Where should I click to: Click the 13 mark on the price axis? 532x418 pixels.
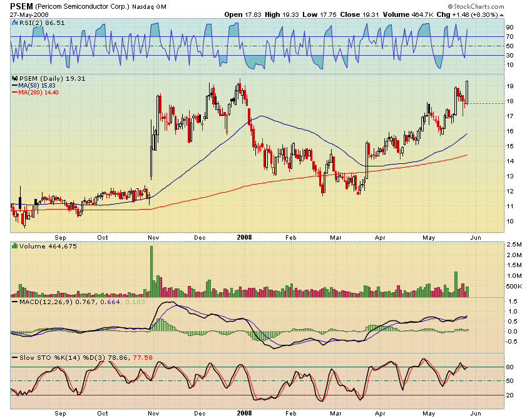tap(510, 176)
